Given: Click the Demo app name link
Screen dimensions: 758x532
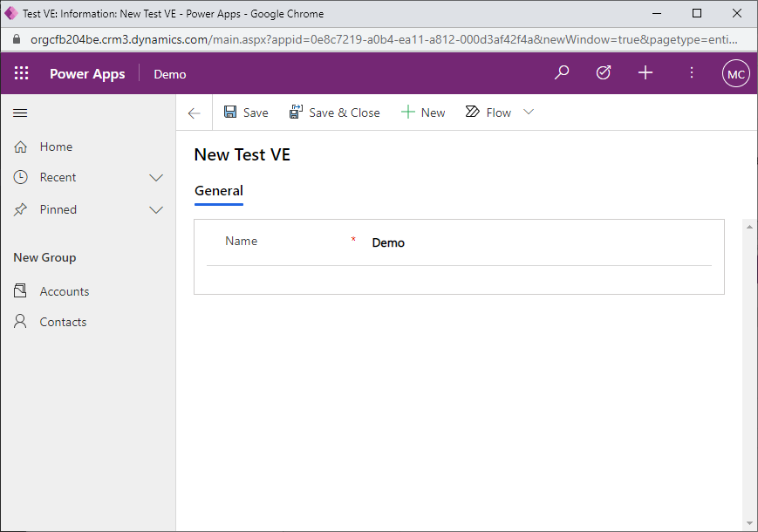Looking at the screenshot, I should click(170, 74).
